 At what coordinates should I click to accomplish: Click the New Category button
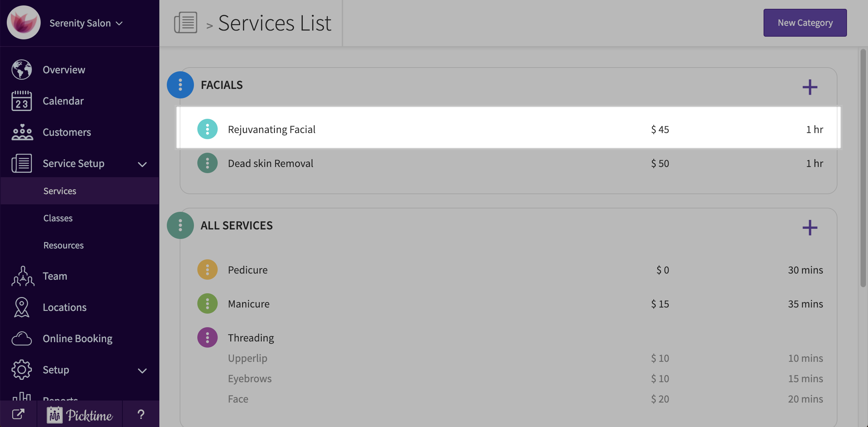pos(805,23)
